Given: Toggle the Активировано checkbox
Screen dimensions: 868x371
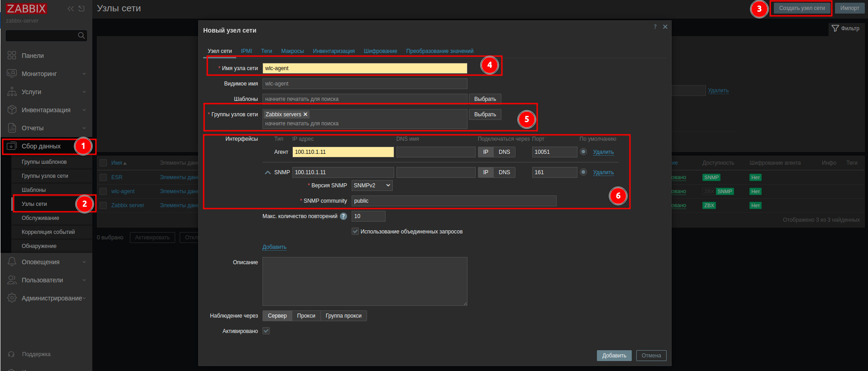Looking at the screenshot, I should click(x=266, y=331).
